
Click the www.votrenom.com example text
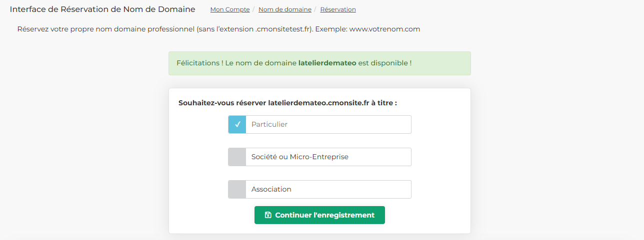point(384,29)
